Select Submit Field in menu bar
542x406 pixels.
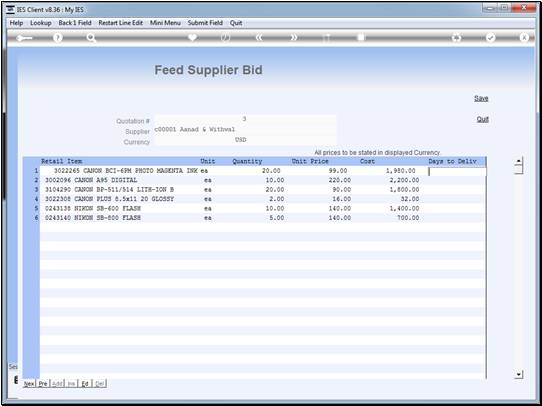205,23
